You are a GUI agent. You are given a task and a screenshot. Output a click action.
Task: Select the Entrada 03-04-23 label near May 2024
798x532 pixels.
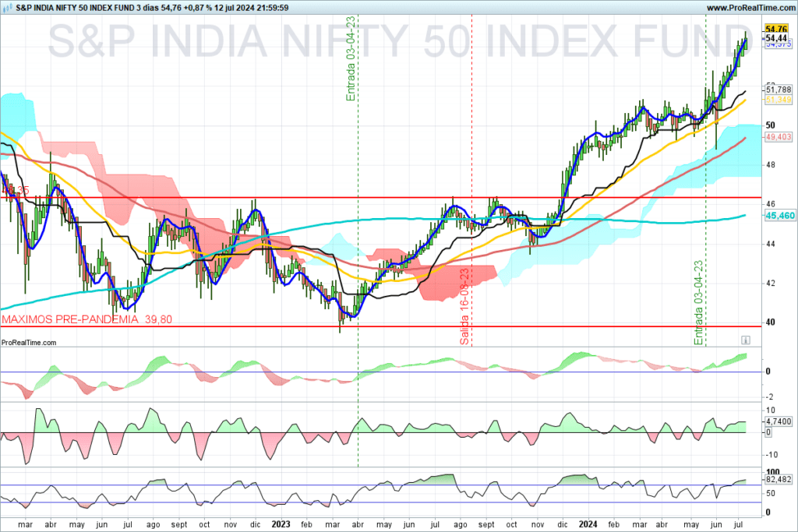(x=699, y=303)
